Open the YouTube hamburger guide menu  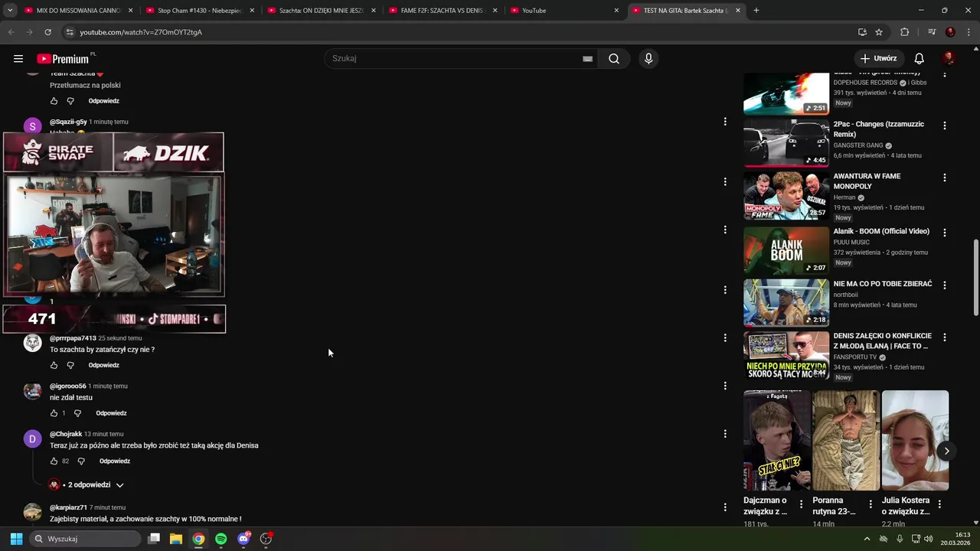click(x=18, y=58)
